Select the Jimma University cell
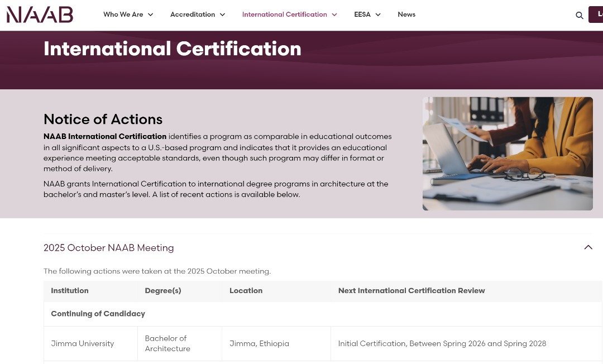This screenshot has height=364, width=603. (x=90, y=343)
